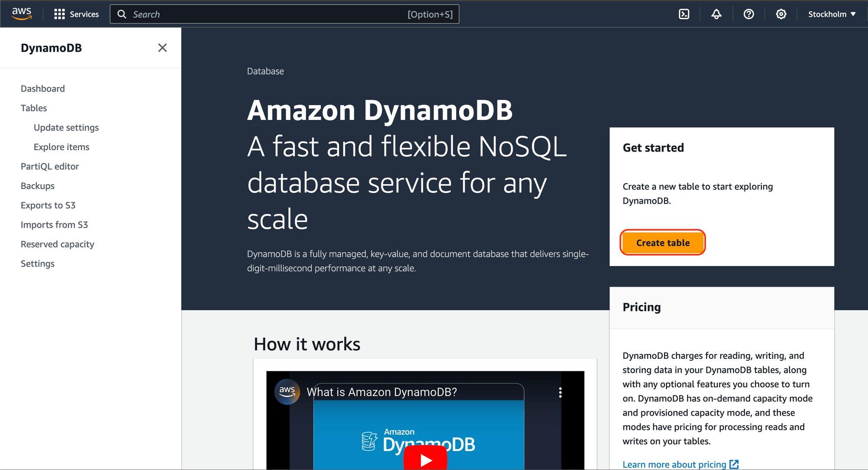868x470 pixels.
Task: Select the Settings menu item
Action: click(38, 263)
